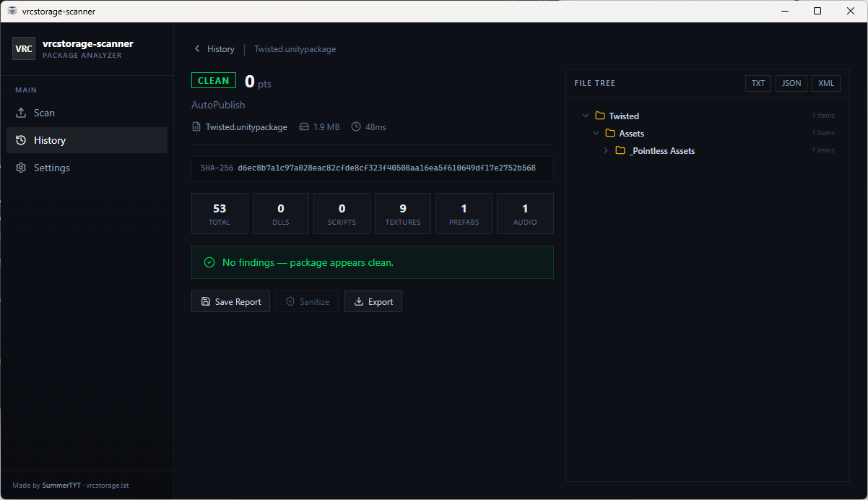Click the '0 pts' score text
The width and height of the screenshot is (868, 500).
[x=258, y=82]
